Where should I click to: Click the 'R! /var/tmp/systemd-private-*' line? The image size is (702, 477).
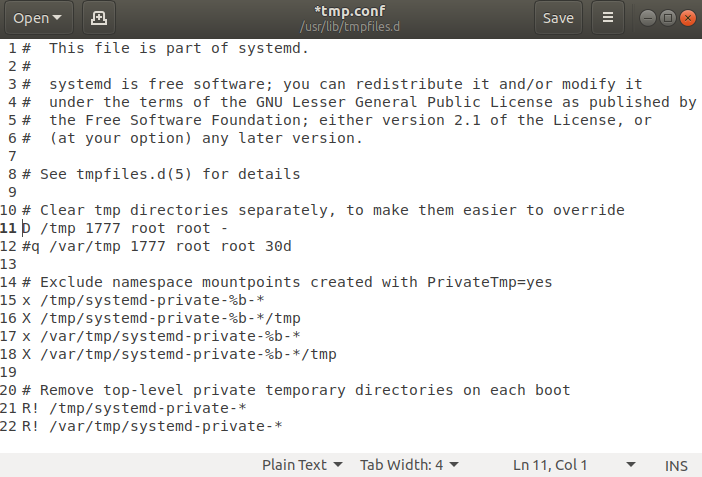tap(160, 426)
